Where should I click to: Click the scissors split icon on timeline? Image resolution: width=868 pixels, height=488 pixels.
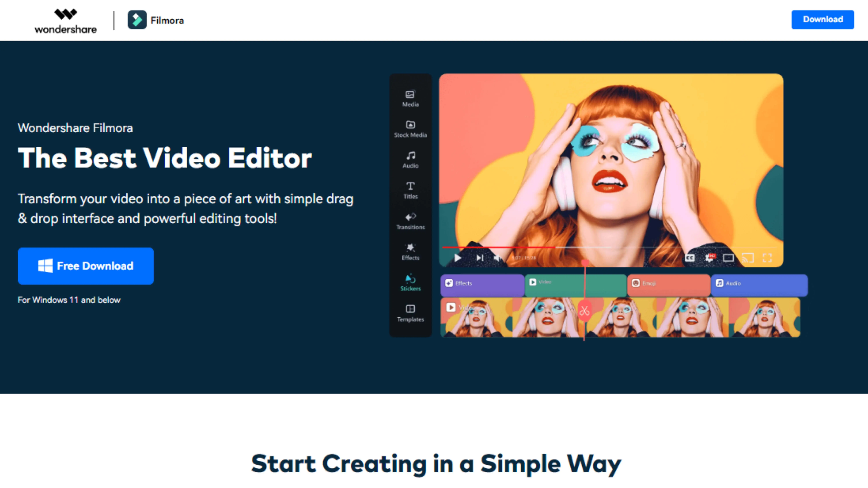coord(584,311)
